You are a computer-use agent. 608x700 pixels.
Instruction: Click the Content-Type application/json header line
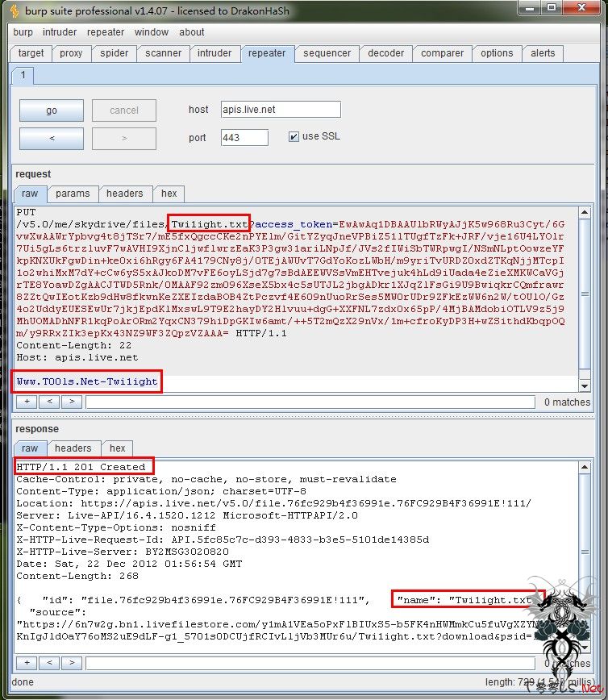click(161, 491)
